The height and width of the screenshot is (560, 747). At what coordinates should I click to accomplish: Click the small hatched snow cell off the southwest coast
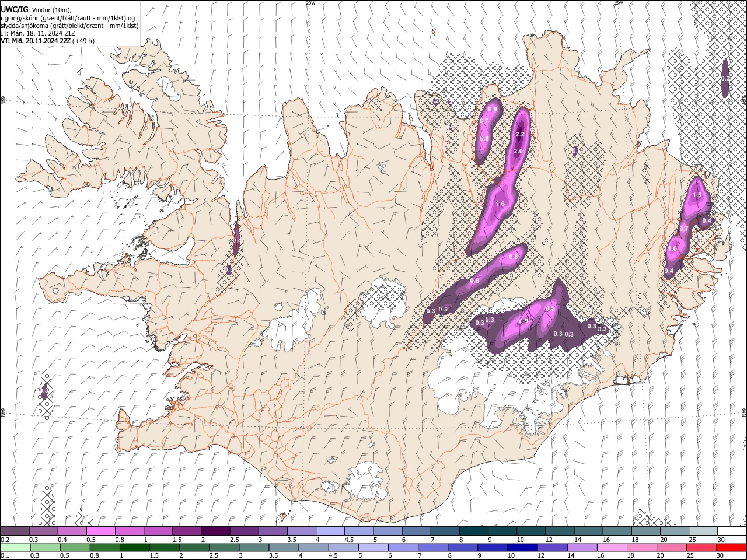[44, 392]
